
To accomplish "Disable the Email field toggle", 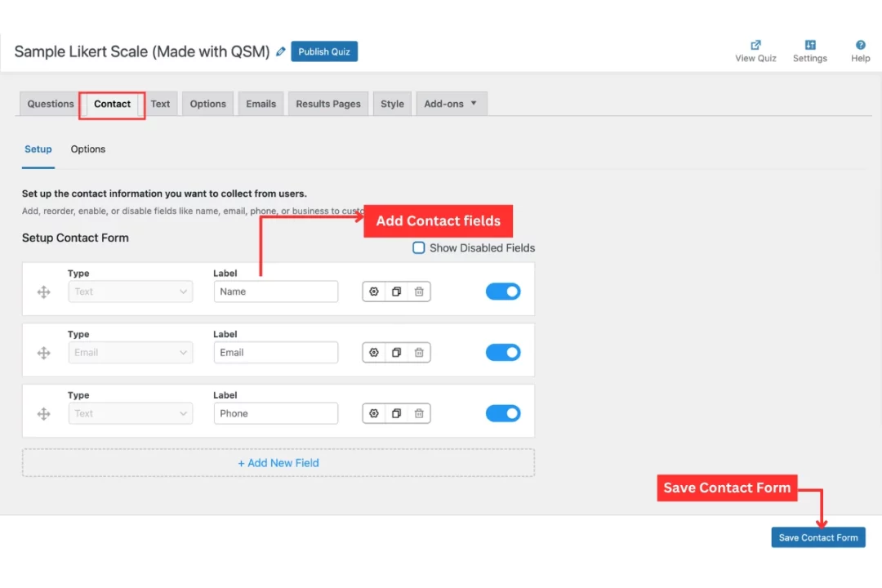I will [x=502, y=352].
